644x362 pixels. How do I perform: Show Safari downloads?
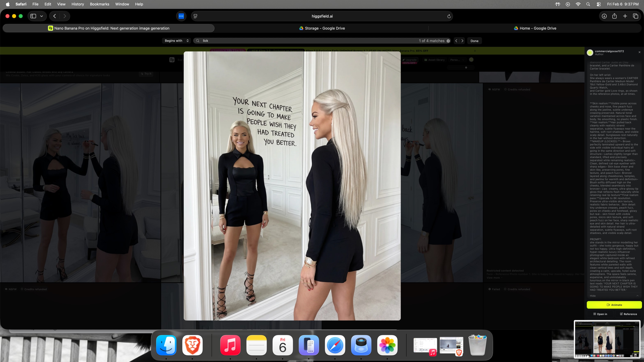(x=604, y=16)
